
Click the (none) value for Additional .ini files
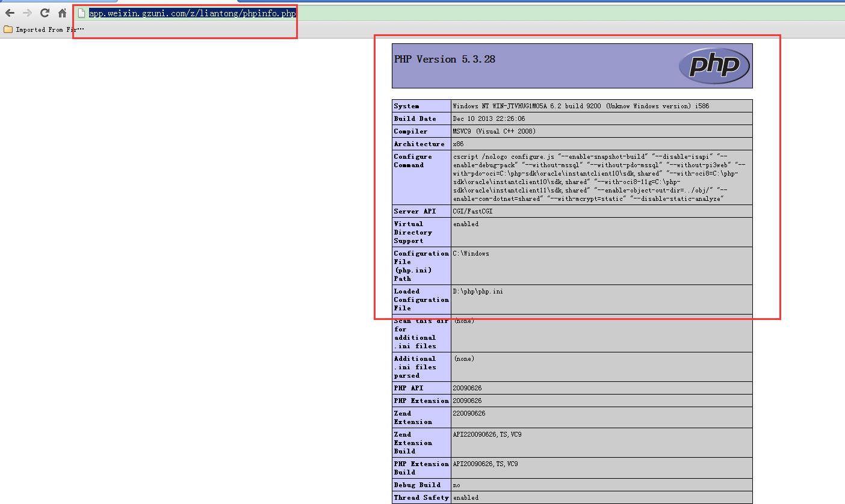pyautogui.click(x=464, y=358)
